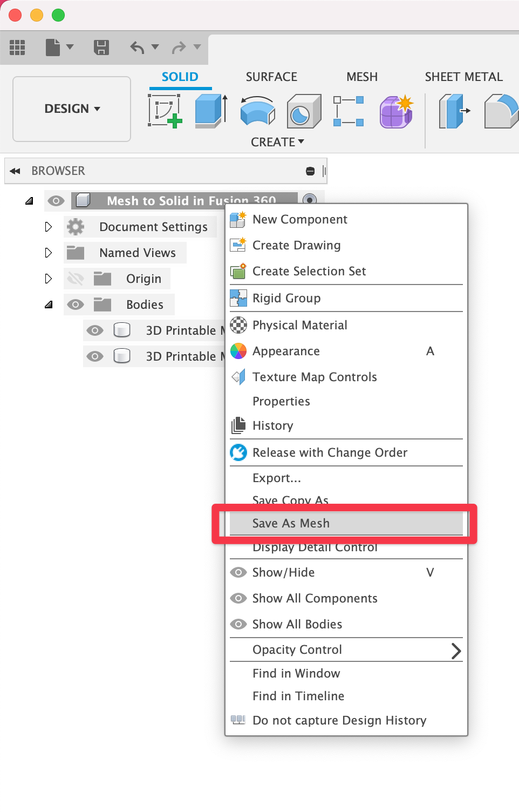Select the Bodies folder row

[119, 304]
